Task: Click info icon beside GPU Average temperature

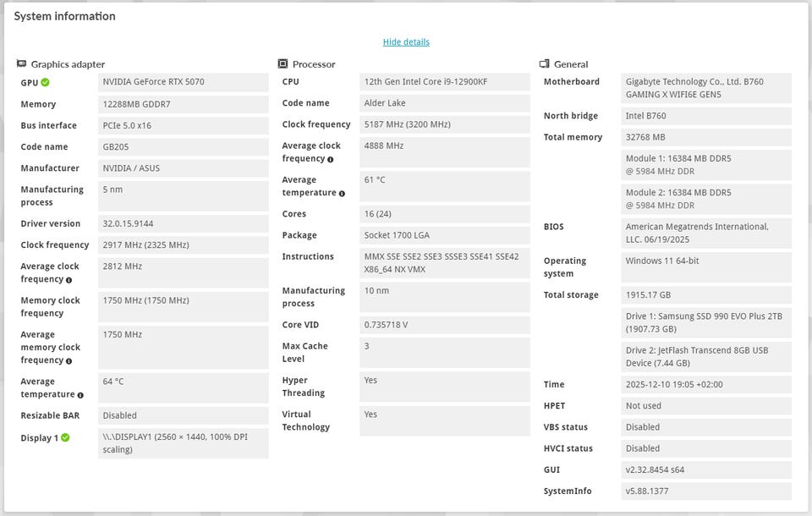Action: click(x=80, y=395)
